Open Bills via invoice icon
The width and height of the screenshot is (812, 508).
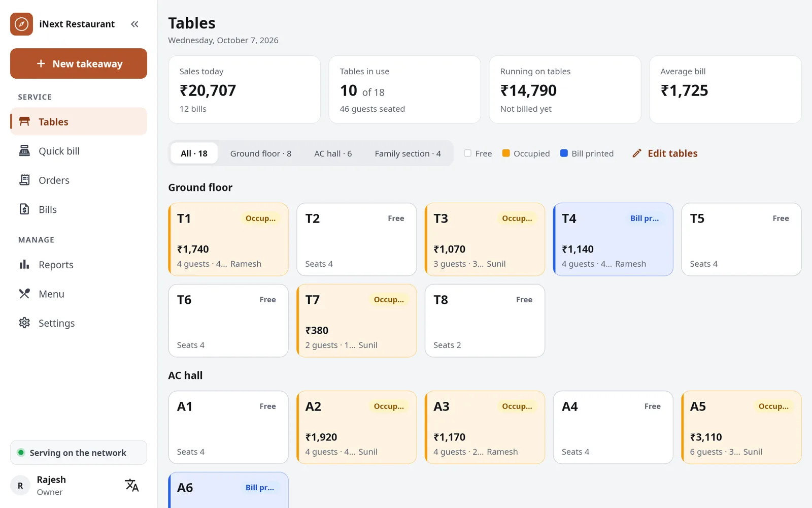[x=24, y=209]
